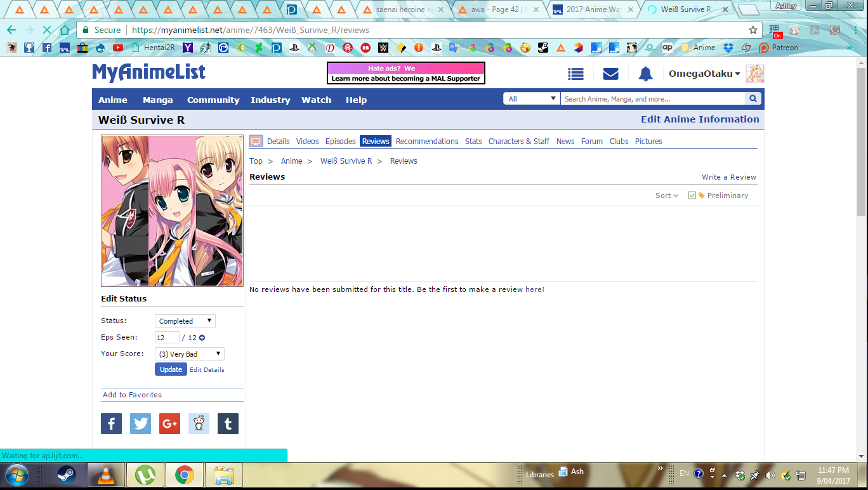Viewport: 868px width, 490px height.
Task: Toggle the Preliminary reviews checkbox
Action: pyautogui.click(x=692, y=195)
